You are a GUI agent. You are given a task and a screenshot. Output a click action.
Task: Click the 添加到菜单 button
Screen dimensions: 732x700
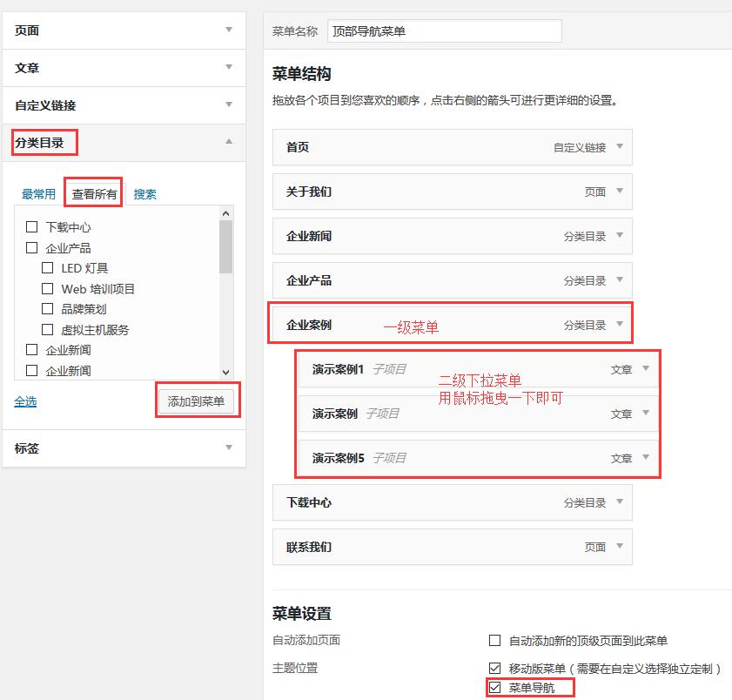196,401
